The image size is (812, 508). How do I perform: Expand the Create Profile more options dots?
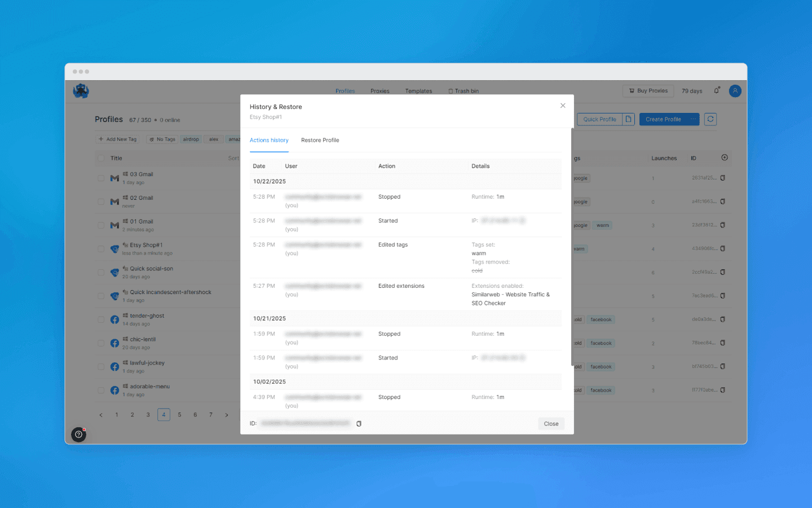(x=694, y=119)
